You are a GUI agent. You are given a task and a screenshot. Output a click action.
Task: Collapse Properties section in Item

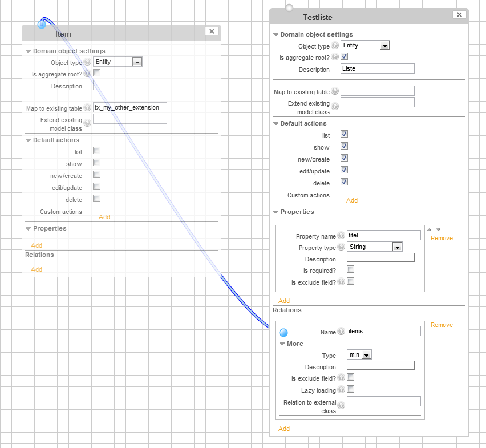point(28,228)
